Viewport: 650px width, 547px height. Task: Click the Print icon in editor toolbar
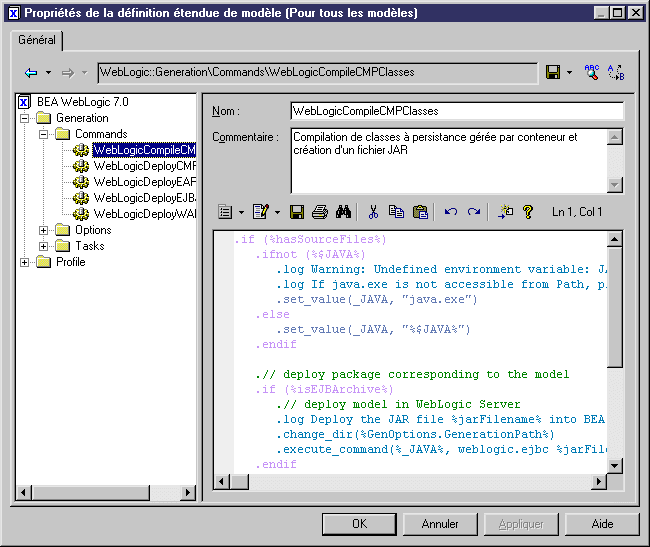click(320, 211)
